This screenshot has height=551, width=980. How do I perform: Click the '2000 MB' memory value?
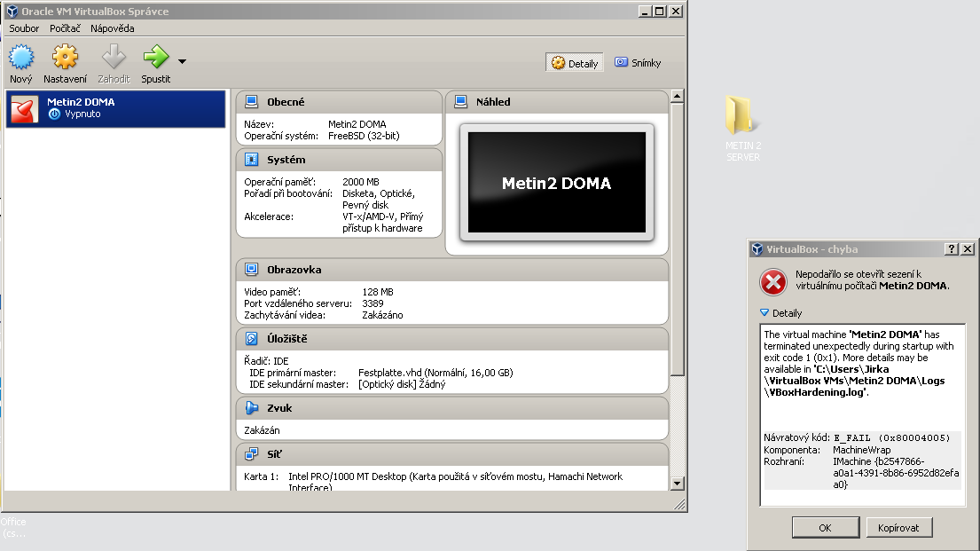coord(361,182)
